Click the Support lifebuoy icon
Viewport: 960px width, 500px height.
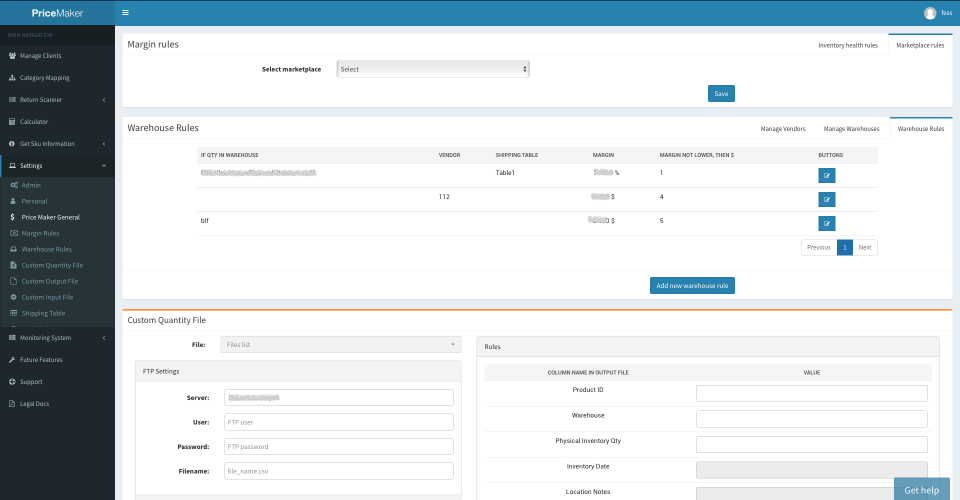pyautogui.click(x=12, y=382)
